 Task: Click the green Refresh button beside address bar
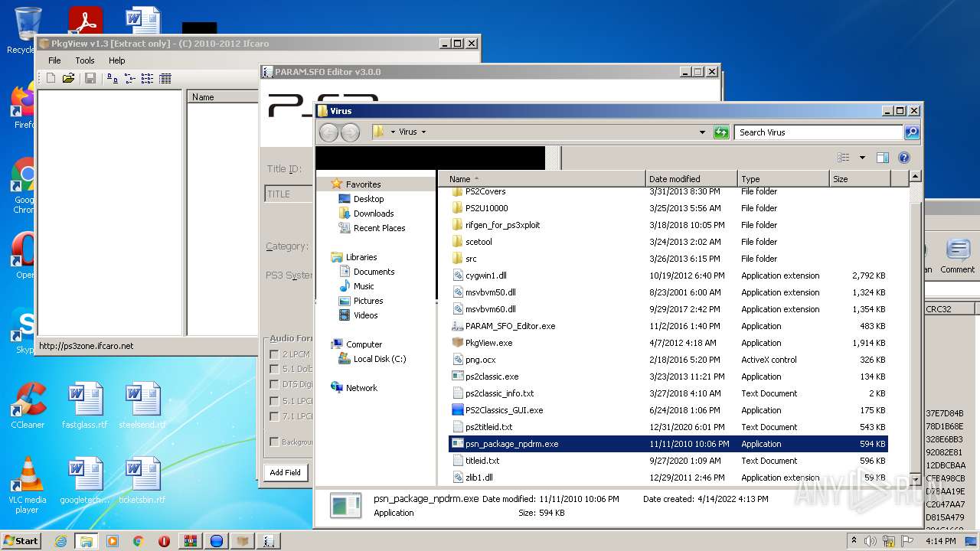(721, 132)
